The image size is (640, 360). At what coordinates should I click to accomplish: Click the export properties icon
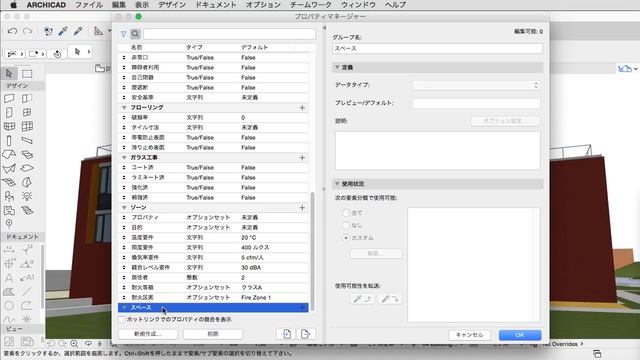(x=305, y=334)
